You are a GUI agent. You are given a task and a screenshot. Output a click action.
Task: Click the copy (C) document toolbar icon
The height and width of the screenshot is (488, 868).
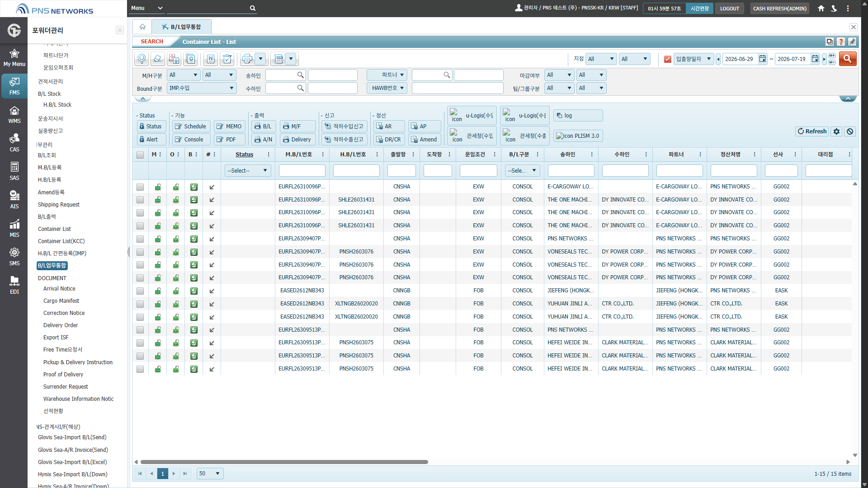coord(191,59)
